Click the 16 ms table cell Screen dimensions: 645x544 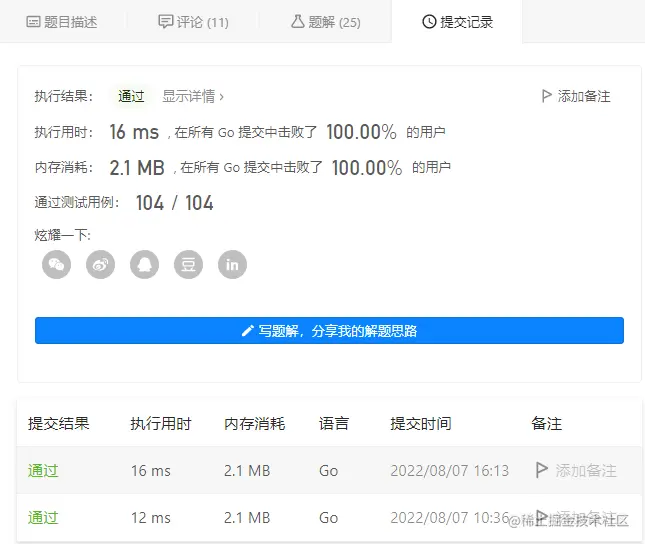151,470
